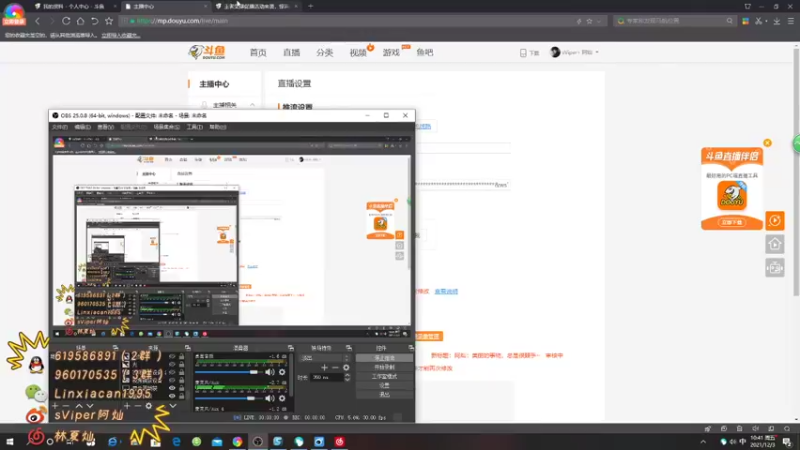
Task: Open browser hamburger main menu
Action: click(791, 21)
